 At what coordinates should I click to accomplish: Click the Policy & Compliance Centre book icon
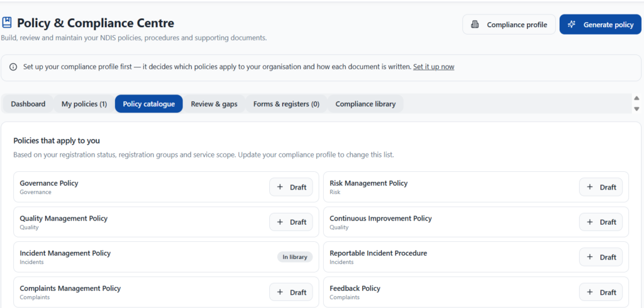pos(6,23)
